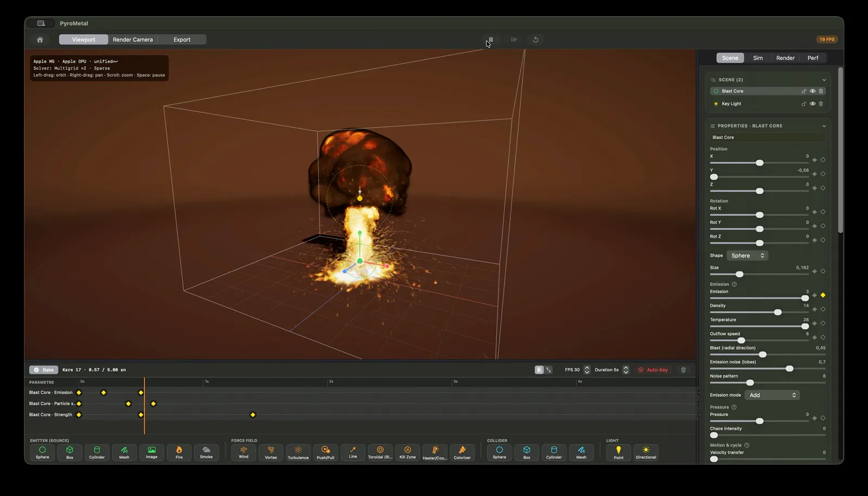Toggle the Auto-Key recording
This screenshot has height=496, width=868.
(653, 370)
